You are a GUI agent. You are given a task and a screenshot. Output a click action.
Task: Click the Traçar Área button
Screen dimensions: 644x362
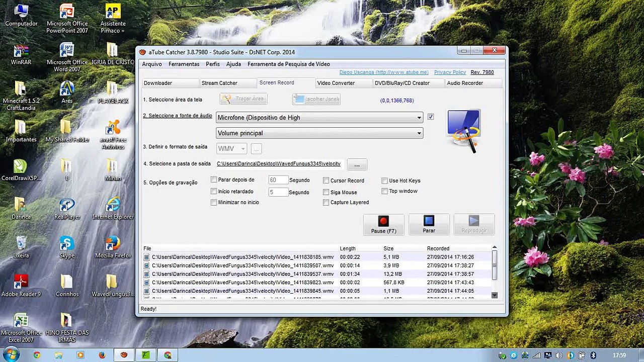[x=244, y=99]
